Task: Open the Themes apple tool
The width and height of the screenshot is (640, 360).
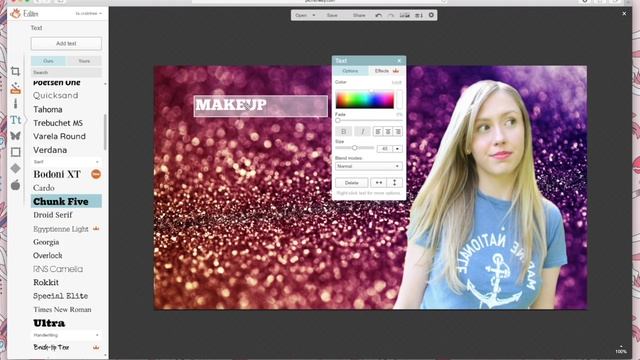Action: click(x=16, y=185)
